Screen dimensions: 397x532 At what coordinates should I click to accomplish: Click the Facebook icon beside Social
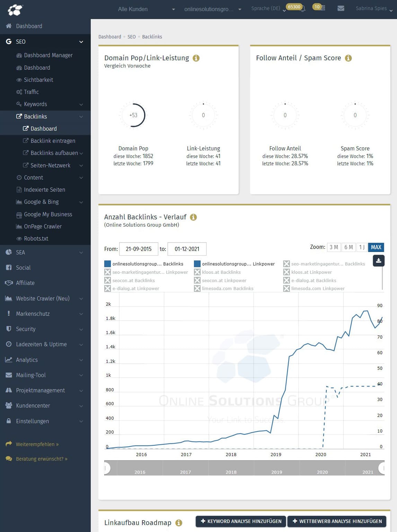[x=9, y=268]
